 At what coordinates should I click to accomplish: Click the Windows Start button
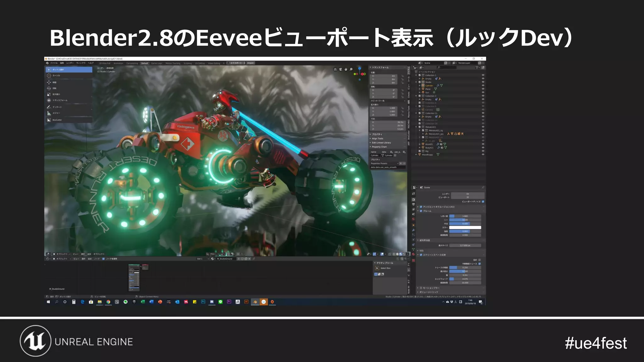[48, 302]
